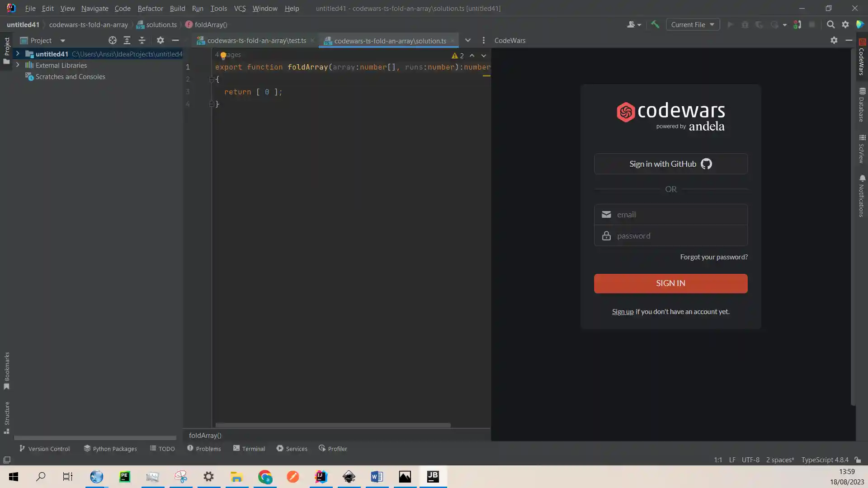
Task: Open IDE settings via the gear icon
Action: (x=845, y=24)
